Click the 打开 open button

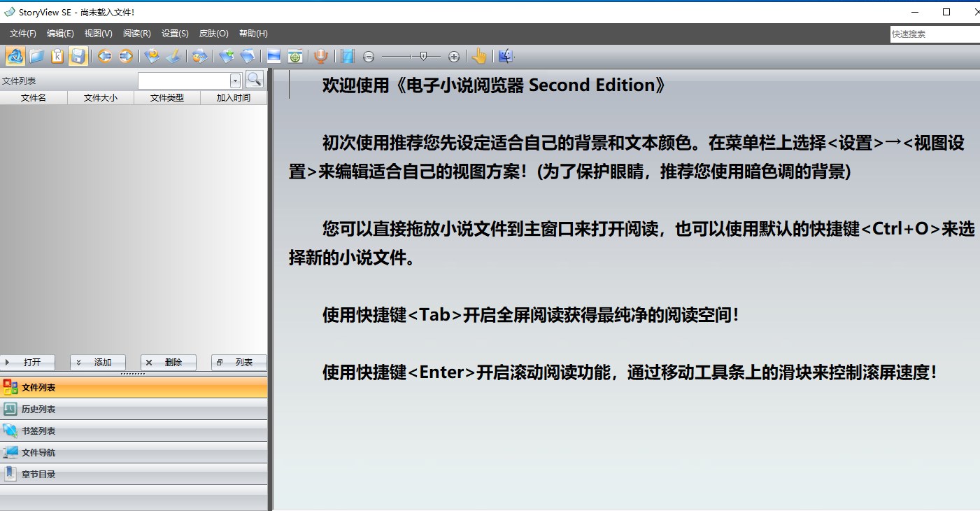point(29,362)
